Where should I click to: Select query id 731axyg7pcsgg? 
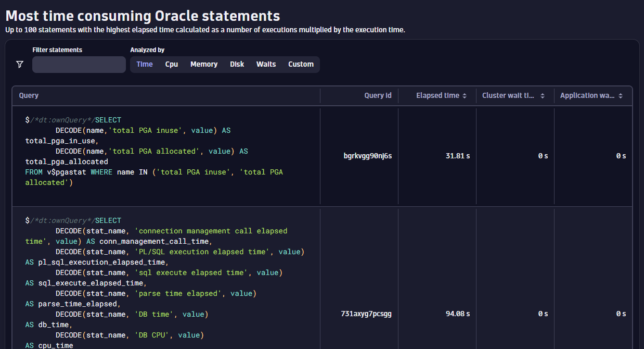(366, 314)
